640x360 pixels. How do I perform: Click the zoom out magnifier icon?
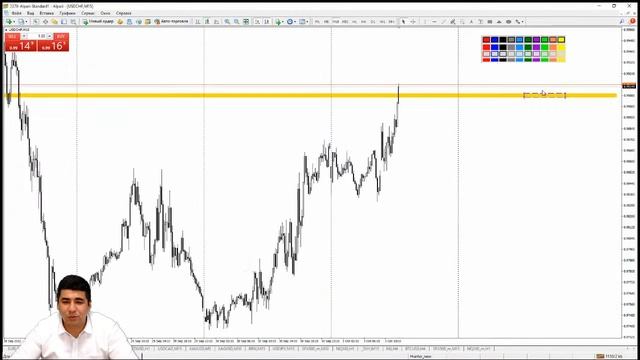pos(236,22)
